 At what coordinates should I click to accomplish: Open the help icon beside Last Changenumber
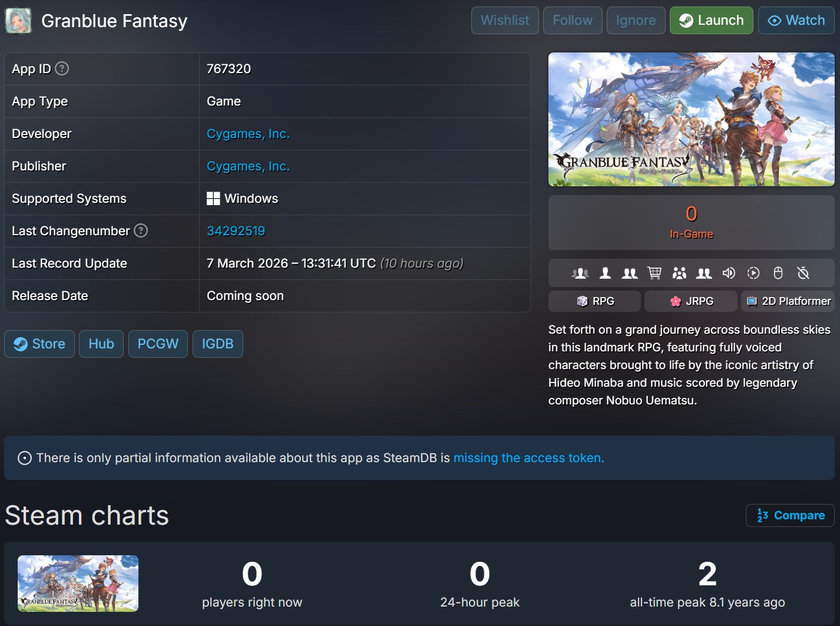tap(141, 230)
